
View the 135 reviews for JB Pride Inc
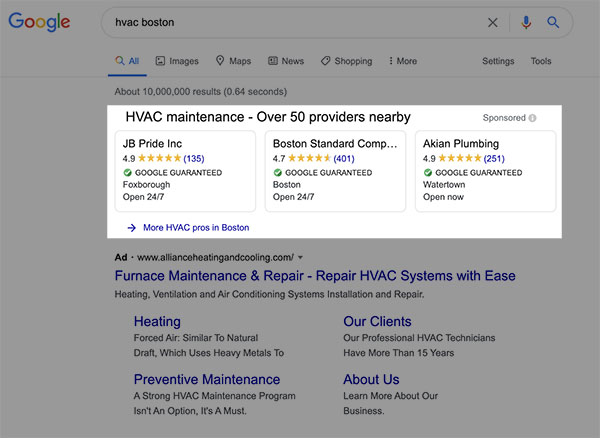194,158
